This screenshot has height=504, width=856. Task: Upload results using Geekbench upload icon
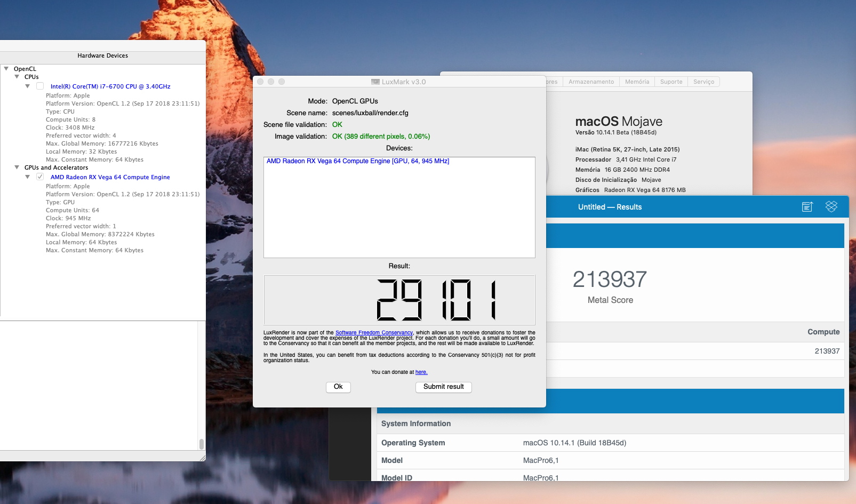coord(807,207)
